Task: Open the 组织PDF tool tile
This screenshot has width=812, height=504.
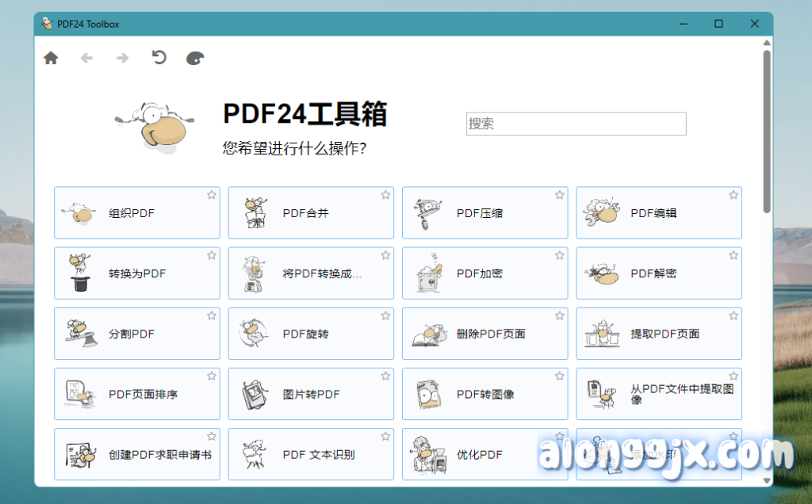Action: click(x=136, y=213)
